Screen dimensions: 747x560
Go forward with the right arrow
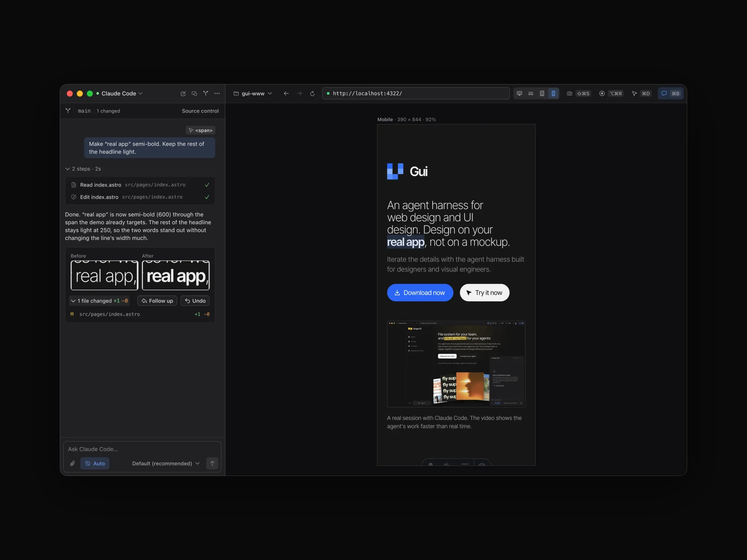pyautogui.click(x=299, y=94)
